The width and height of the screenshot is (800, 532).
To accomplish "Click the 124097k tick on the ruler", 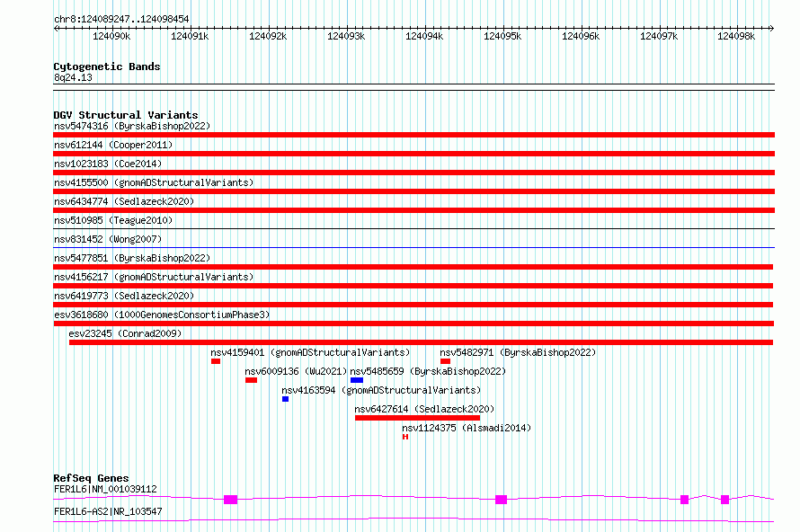I will [659, 36].
